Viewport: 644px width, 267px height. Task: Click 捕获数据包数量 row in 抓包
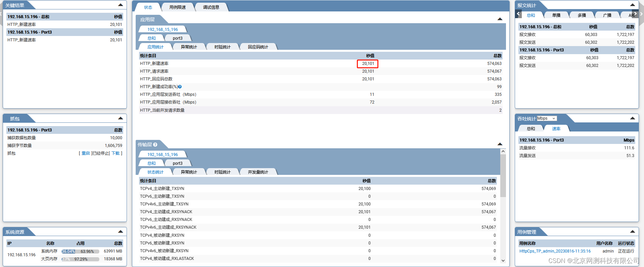65,138
